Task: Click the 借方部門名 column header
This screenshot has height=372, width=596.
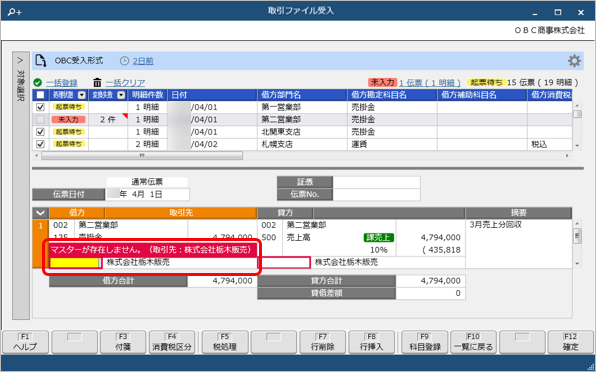Action: tap(302, 95)
